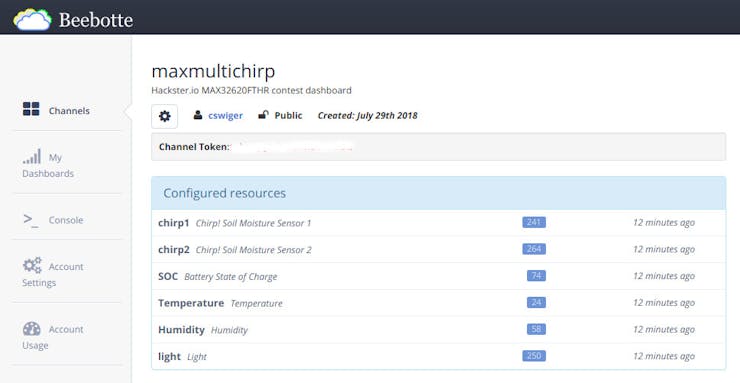This screenshot has width=740, height=383.
Task: Click the Public visibility label
Action: (x=288, y=116)
